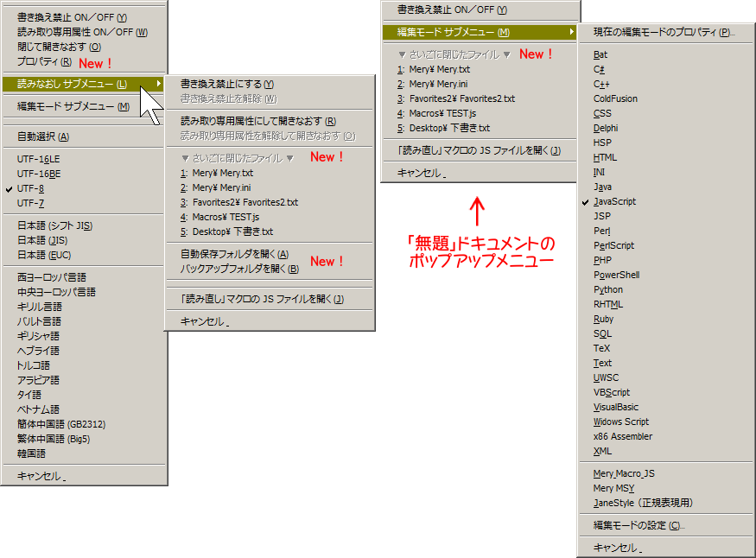The image size is (756, 558).
Task: Open プロパティ (R) menu item
Action: [44, 62]
